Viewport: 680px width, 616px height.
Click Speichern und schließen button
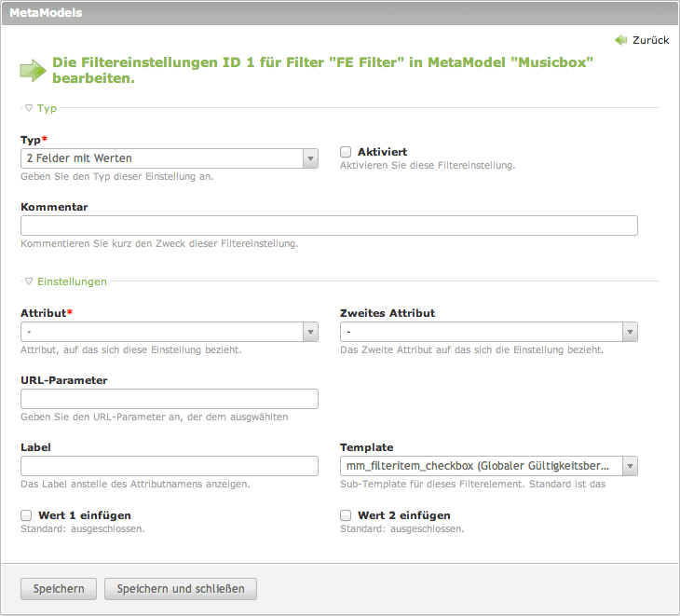[x=181, y=589]
